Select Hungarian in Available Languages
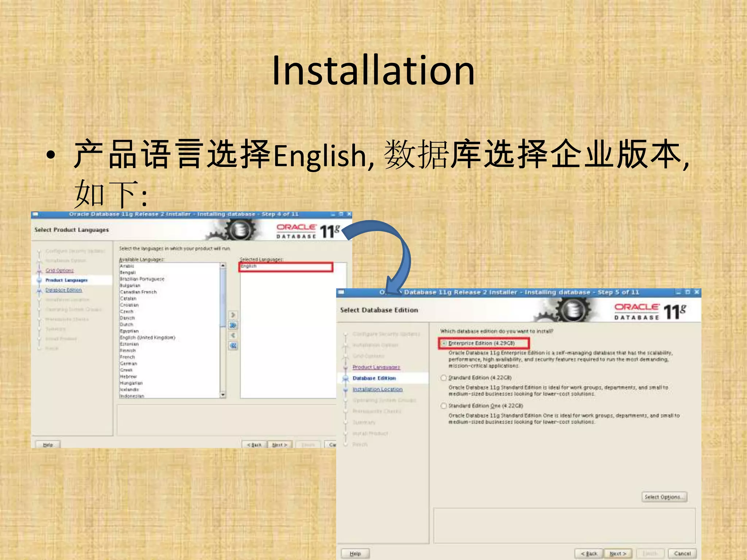The image size is (747, 560). [131, 383]
